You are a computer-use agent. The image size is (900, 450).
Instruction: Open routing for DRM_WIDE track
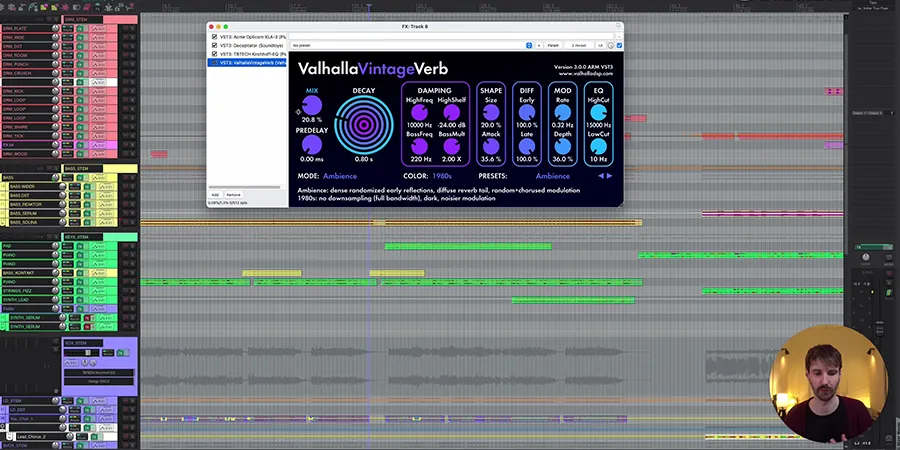coord(68,37)
